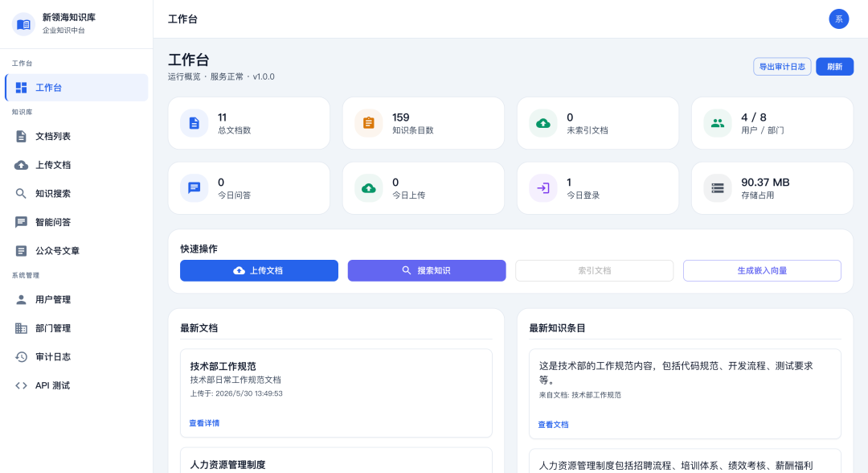
Task: Click the 公众号文章 article icon
Action: pyautogui.click(x=21, y=251)
